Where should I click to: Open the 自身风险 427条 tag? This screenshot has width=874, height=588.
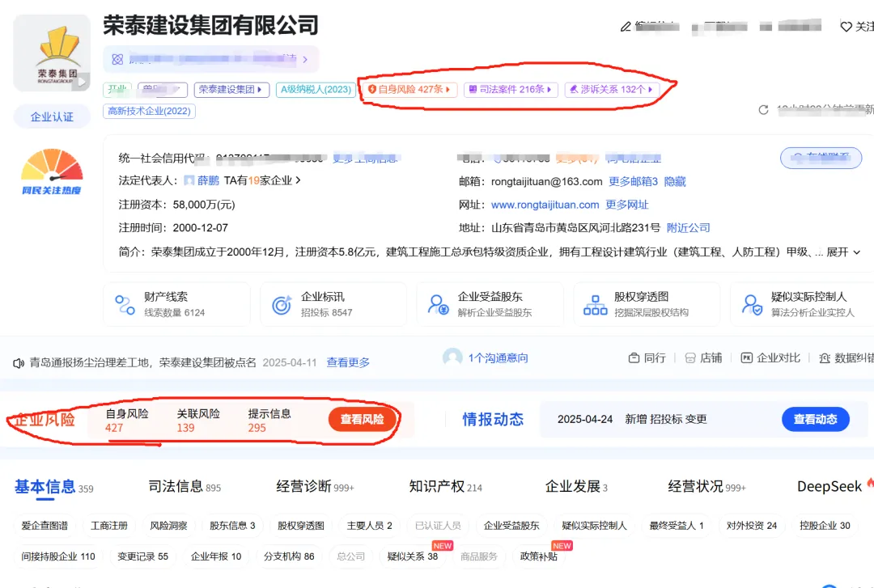409,89
